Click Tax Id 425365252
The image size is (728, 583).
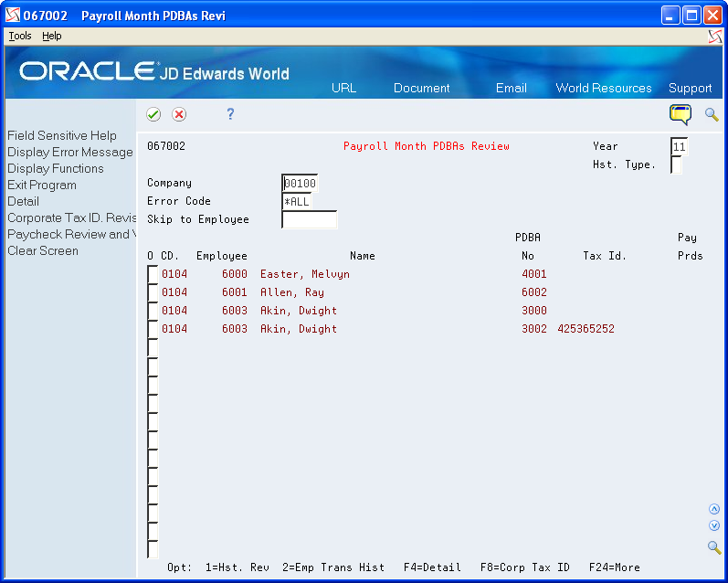(x=586, y=329)
